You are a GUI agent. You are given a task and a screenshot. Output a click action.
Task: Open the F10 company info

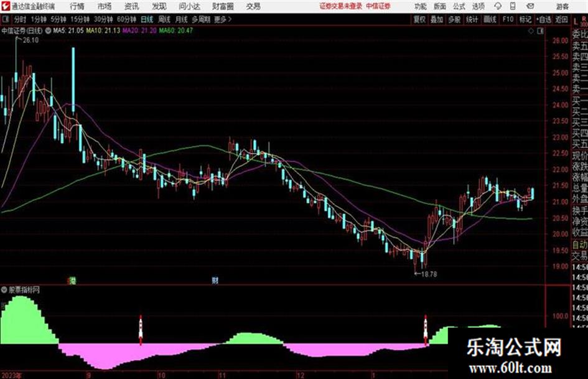pos(508,19)
